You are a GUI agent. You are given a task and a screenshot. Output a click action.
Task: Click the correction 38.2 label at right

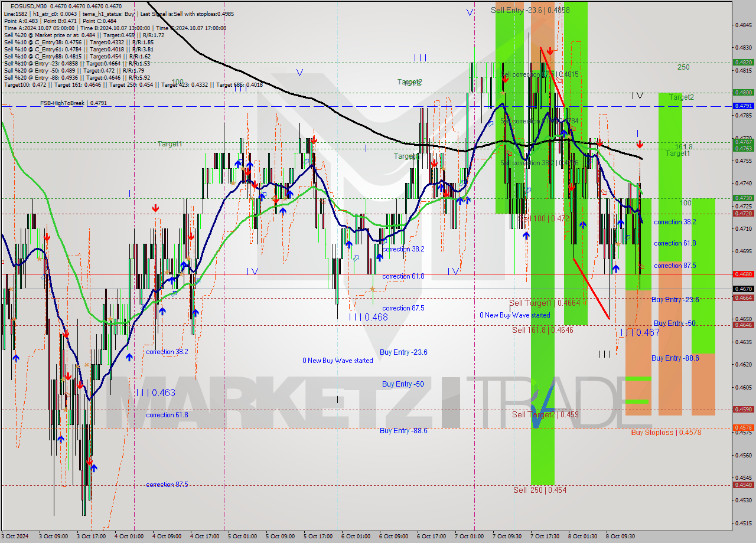(674, 222)
